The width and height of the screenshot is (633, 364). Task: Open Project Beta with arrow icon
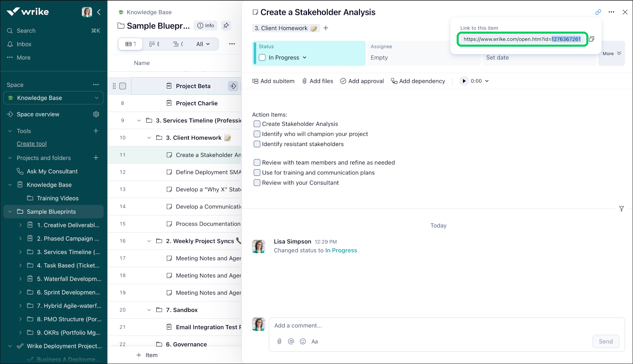coord(233,86)
